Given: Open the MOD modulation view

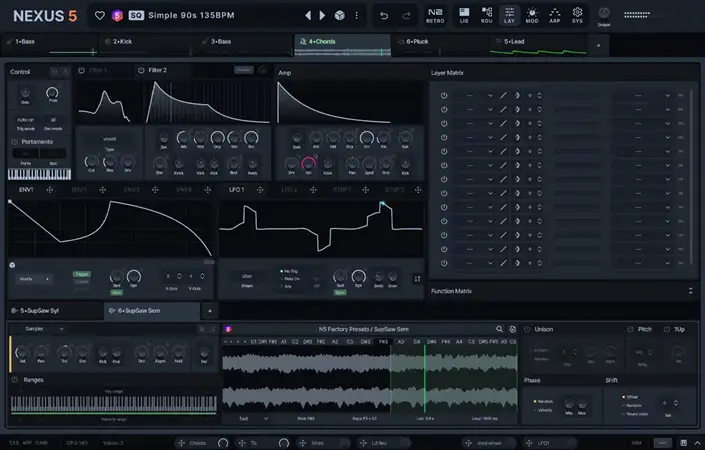Looking at the screenshot, I should [x=532, y=15].
